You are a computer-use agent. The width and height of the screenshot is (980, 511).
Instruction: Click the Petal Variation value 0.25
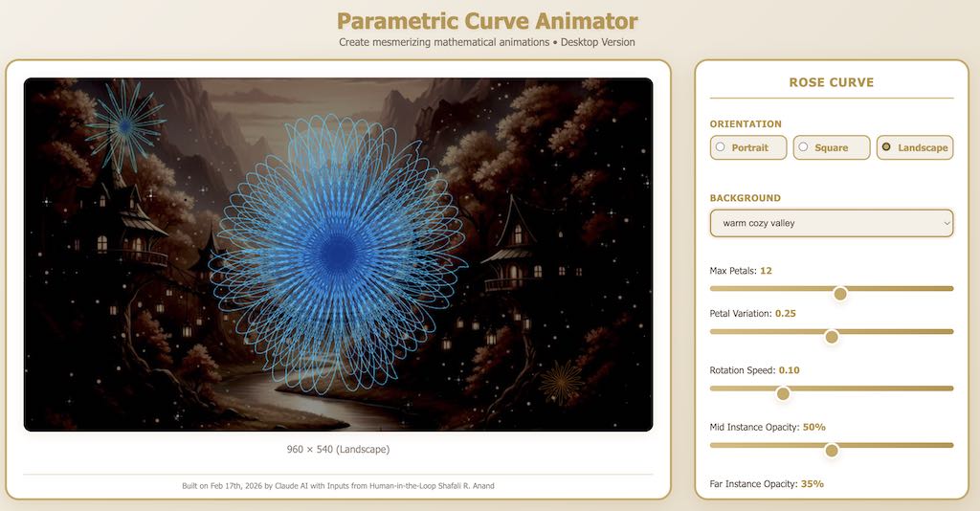[785, 314]
